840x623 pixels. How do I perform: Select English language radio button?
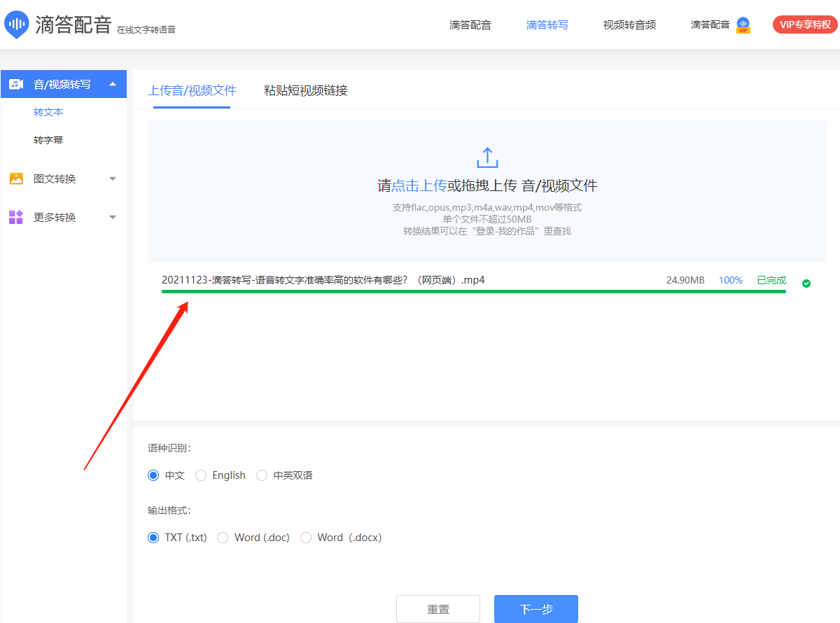[201, 475]
